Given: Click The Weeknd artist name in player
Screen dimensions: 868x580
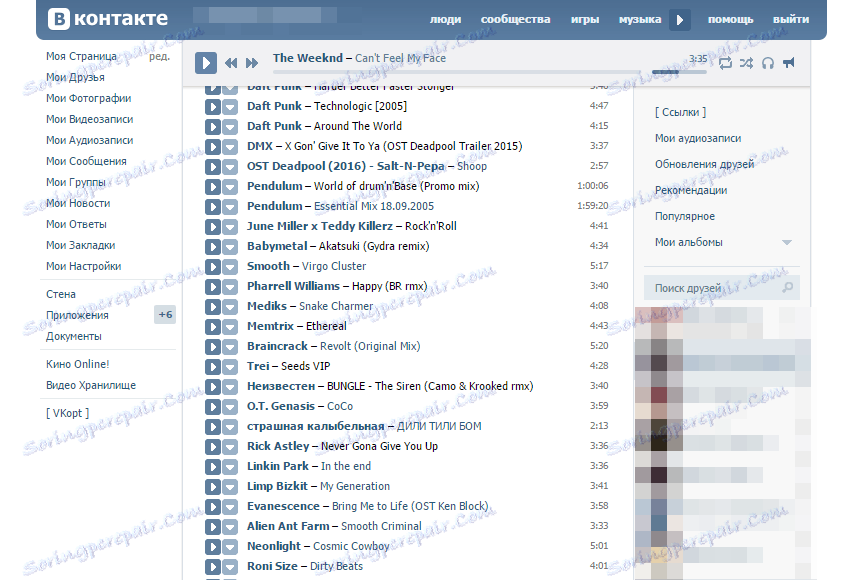Looking at the screenshot, I should click(308, 58).
